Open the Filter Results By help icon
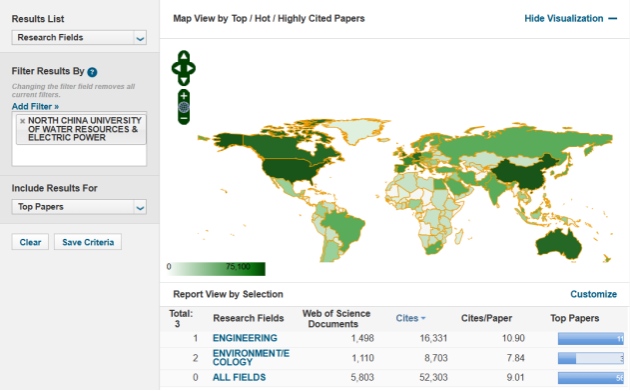 pos(92,72)
